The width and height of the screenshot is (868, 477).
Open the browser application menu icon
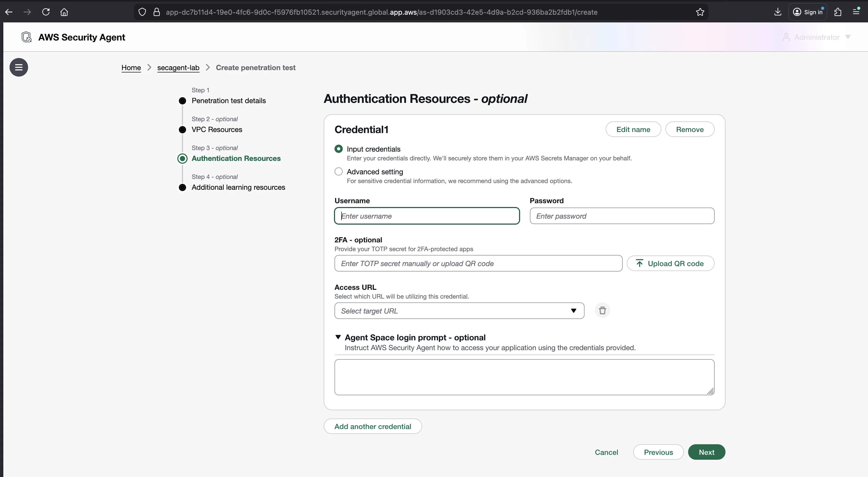856,12
